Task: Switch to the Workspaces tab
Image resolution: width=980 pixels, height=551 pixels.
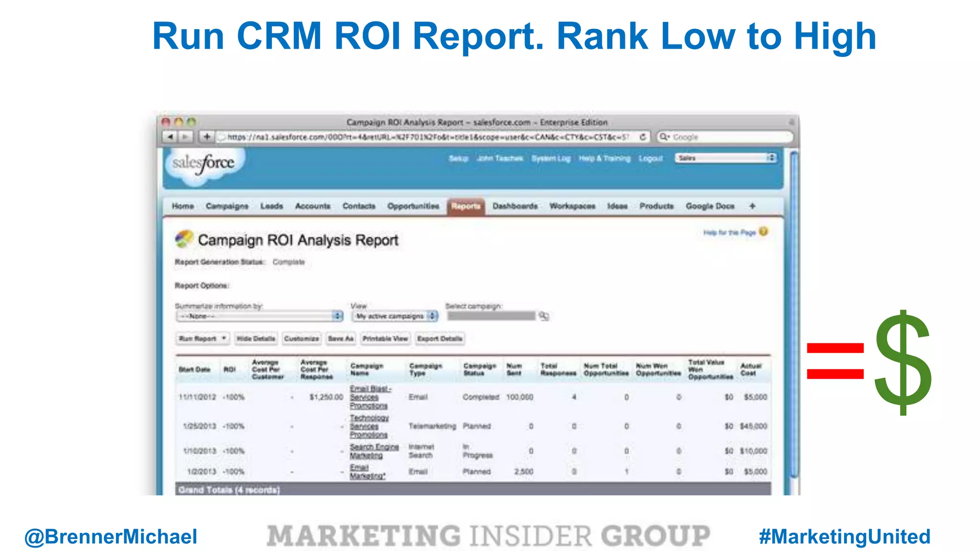Action: click(572, 206)
